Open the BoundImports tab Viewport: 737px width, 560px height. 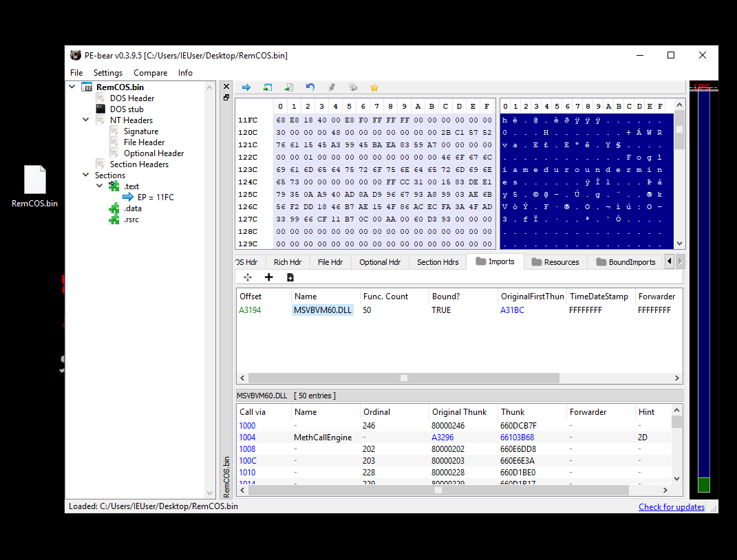(x=626, y=262)
